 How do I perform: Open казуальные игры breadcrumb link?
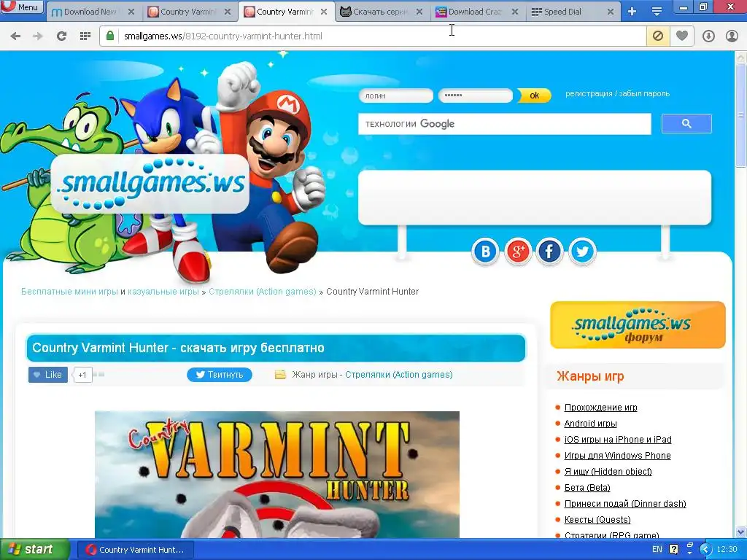[163, 292]
